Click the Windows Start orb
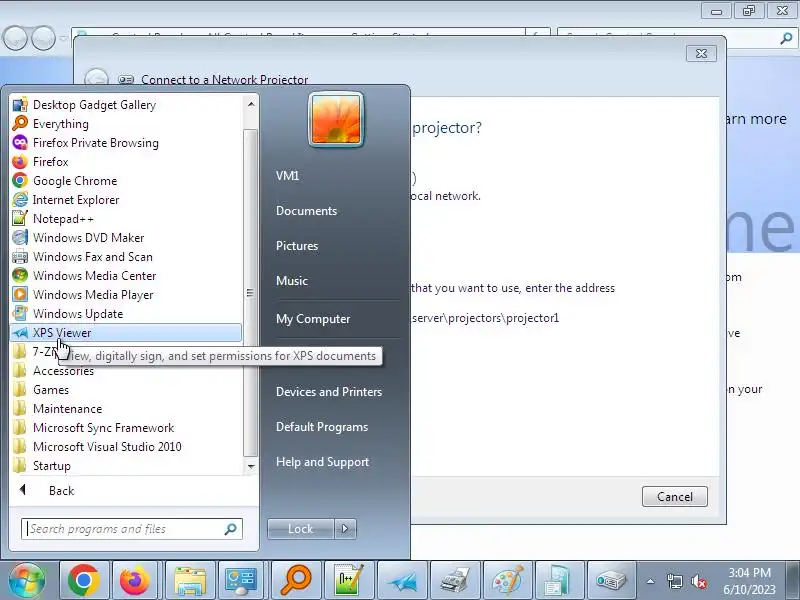Screen dimensions: 800x600 click(x=27, y=580)
